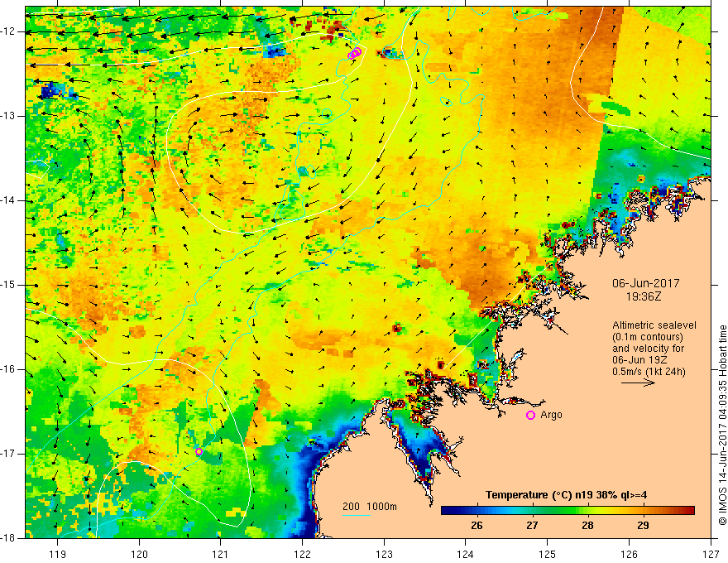Click the 0.5m/s velocity scale arrow
The width and height of the screenshot is (728, 563).
(638, 383)
